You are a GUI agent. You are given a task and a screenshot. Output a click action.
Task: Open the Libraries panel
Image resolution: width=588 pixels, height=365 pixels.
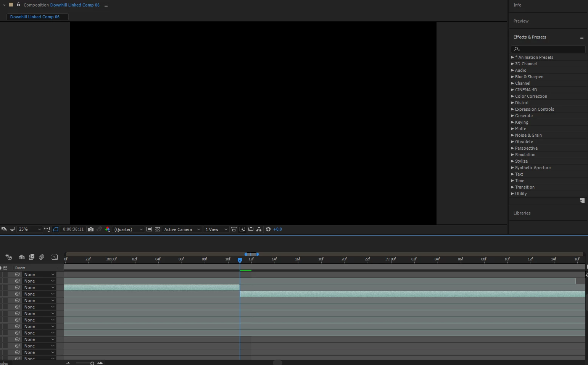522,213
